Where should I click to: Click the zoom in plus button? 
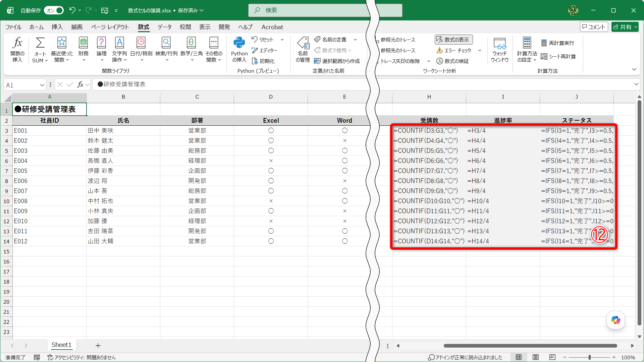pyautogui.click(x=614, y=357)
